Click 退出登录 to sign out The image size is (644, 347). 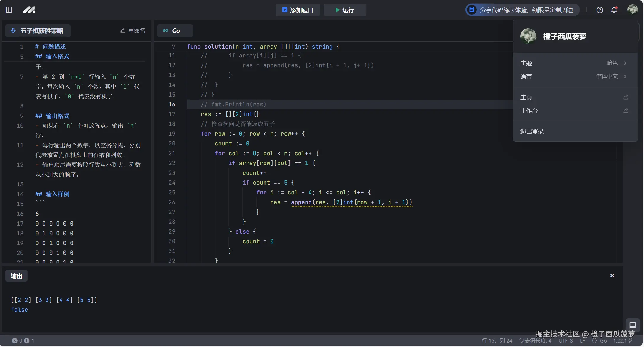575,131
